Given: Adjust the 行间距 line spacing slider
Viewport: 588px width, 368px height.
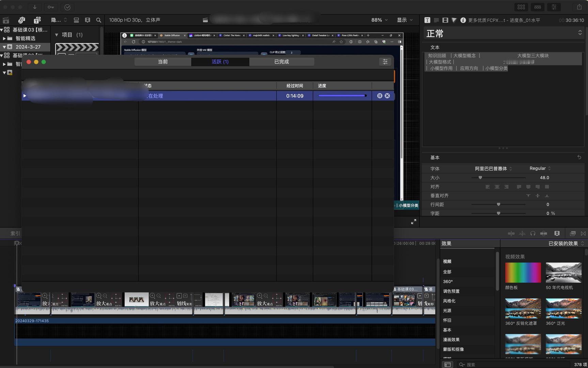Looking at the screenshot, I should tap(498, 204).
